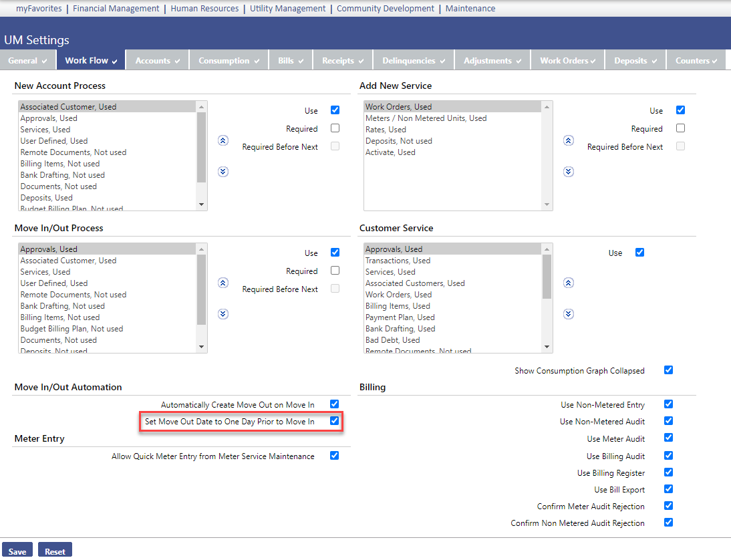This screenshot has width=731, height=560.
Task: Toggle Use Meter Audit checkbox
Action: pos(669,438)
